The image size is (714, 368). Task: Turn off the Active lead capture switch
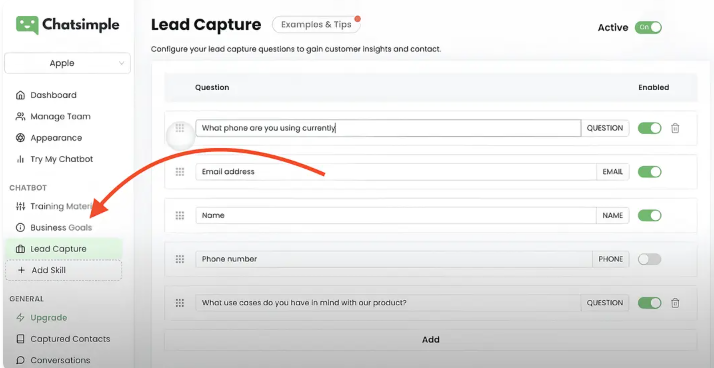(x=648, y=27)
